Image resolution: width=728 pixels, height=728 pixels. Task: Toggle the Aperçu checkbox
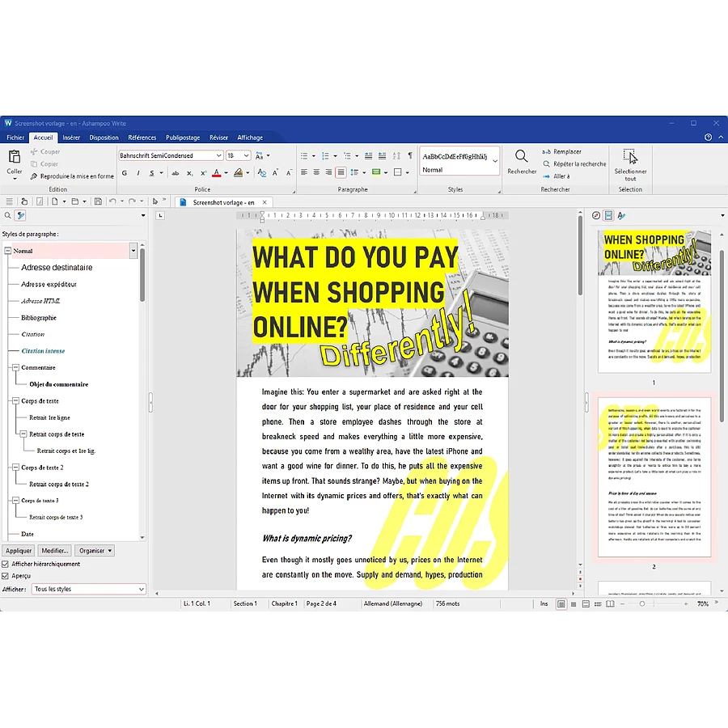coord(5,576)
